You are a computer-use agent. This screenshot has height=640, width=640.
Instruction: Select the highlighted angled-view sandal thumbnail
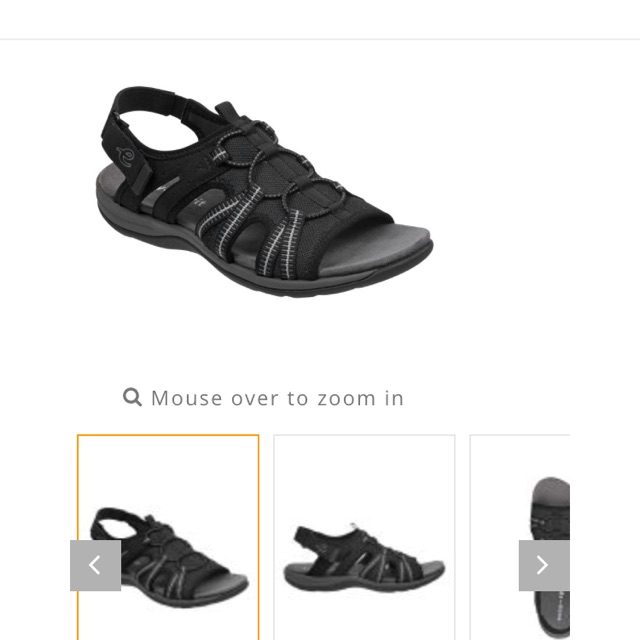(168, 538)
